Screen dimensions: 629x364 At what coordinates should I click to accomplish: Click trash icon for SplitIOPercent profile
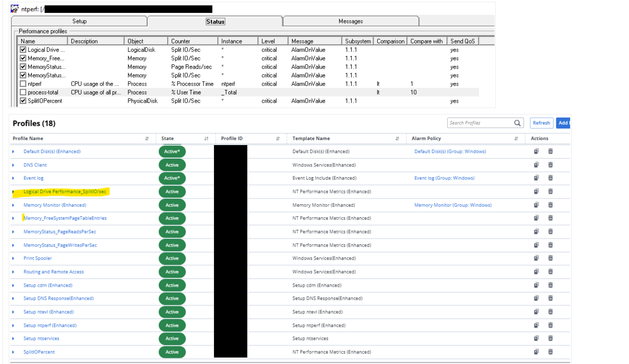point(550,352)
